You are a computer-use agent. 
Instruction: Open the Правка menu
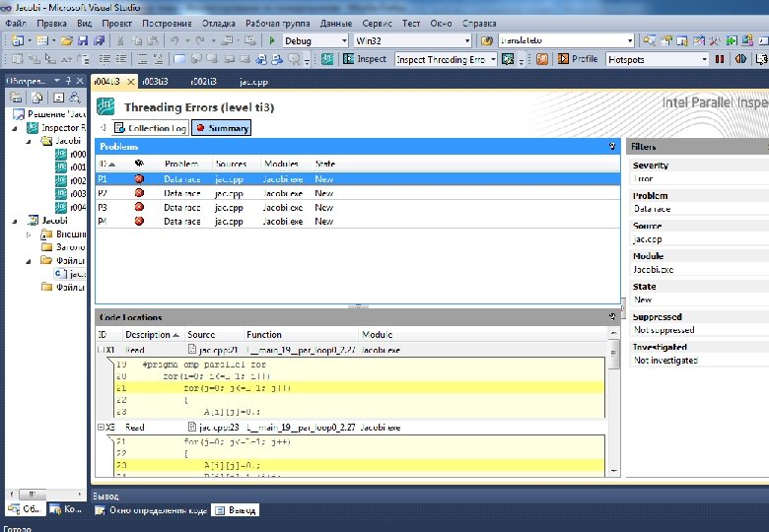click(x=51, y=23)
